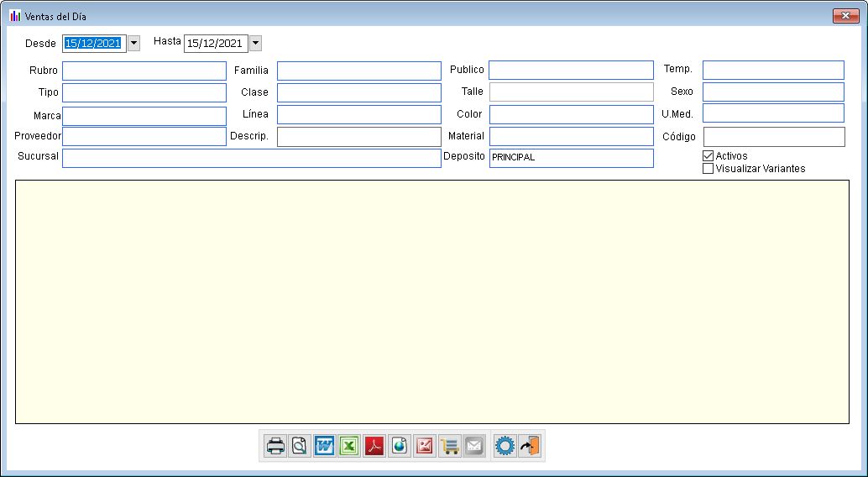Exit window using the door icon
Image resolution: width=868 pixels, height=477 pixels.
tap(530, 446)
